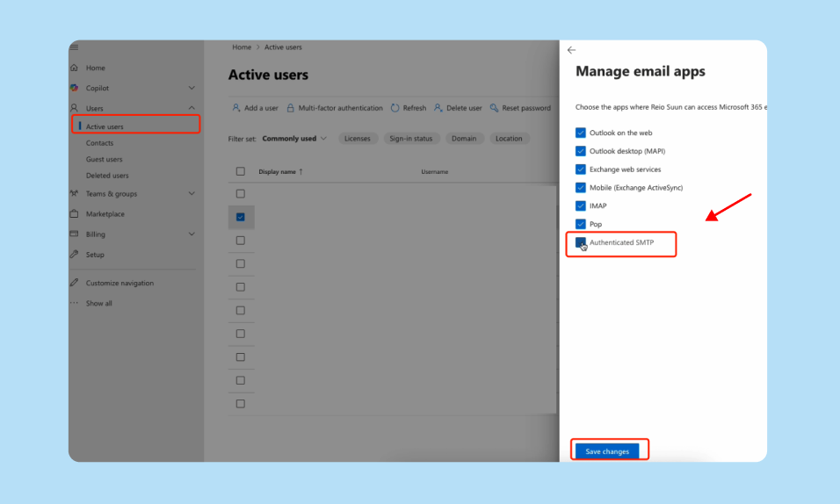
Task: Click the Show all ellipsis icon
Action: tap(75, 303)
